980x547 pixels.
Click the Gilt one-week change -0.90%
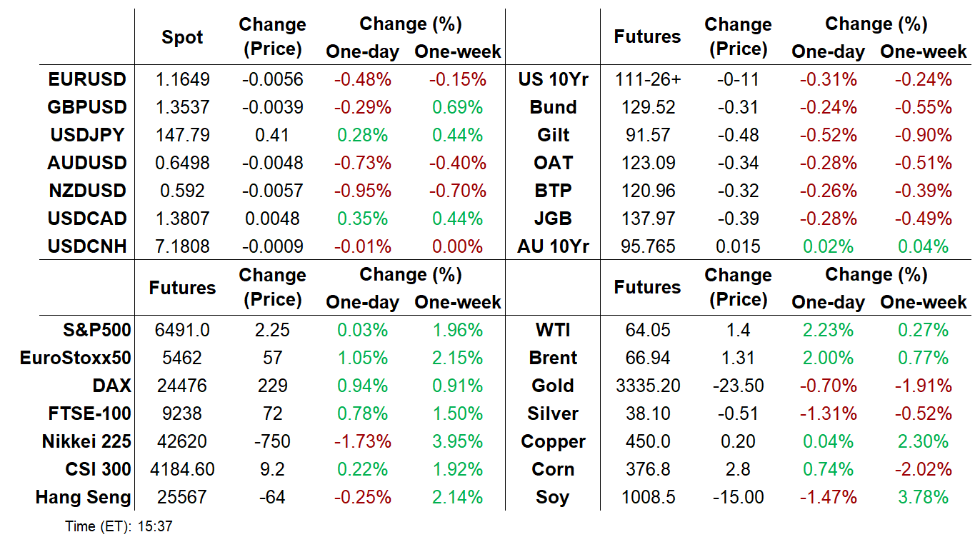[923, 135]
